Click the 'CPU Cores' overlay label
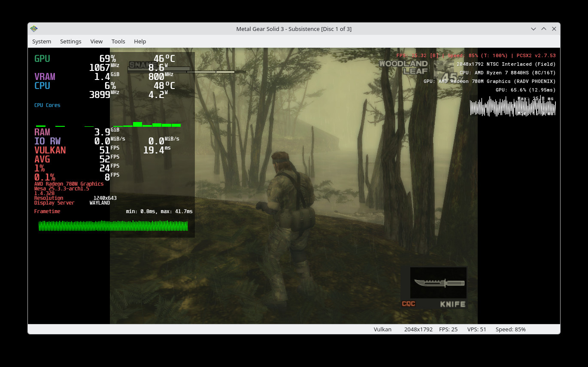The image size is (588, 367). pyautogui.click(x=47, y=105)
